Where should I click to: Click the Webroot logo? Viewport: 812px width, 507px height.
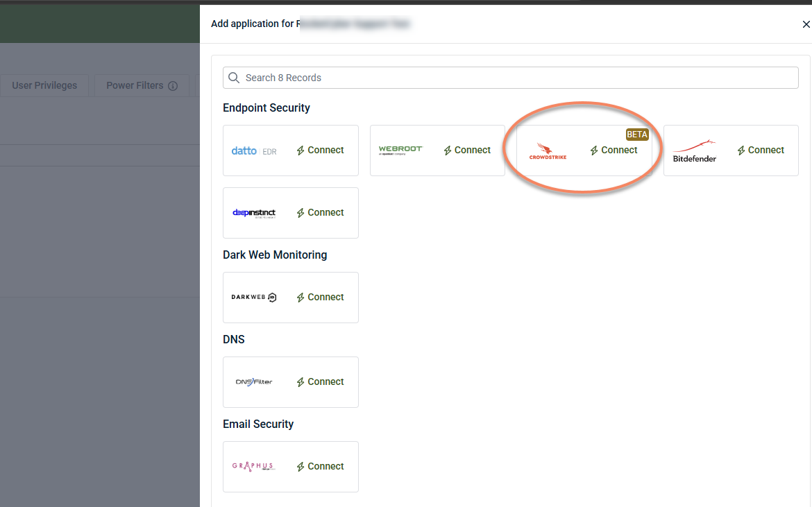pos(400,150)
